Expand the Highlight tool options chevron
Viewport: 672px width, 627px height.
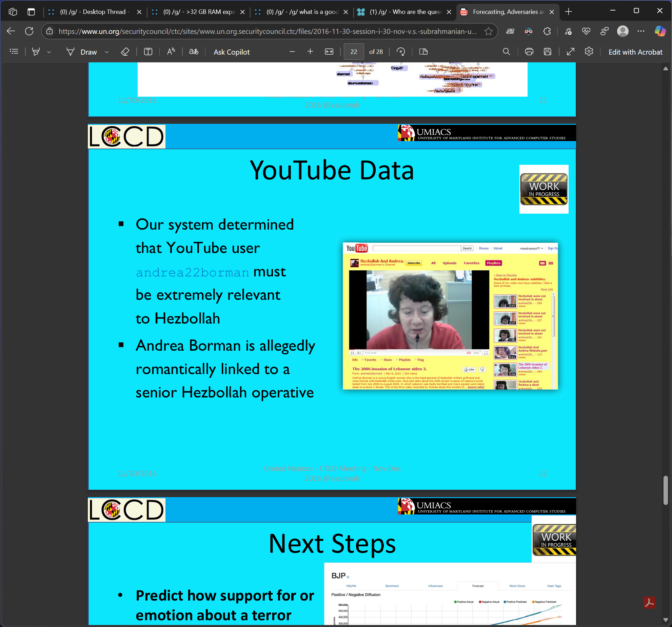click(x=49, y=52)
